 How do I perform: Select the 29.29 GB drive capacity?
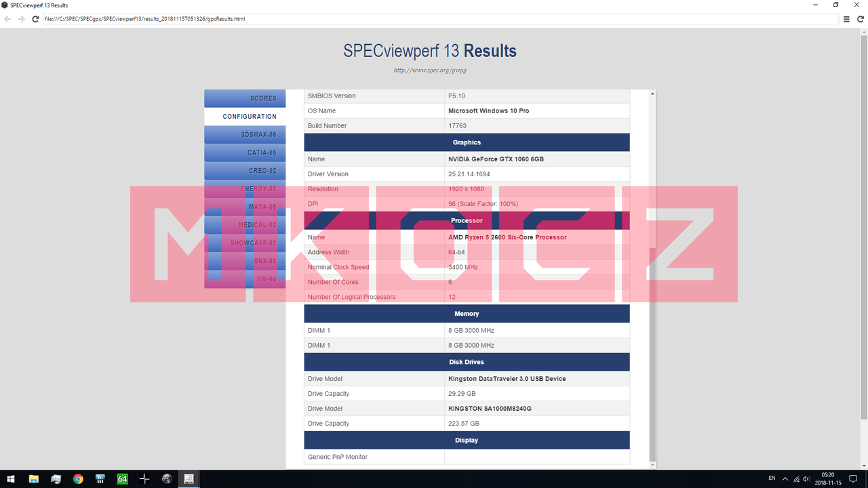coord(462,394)
